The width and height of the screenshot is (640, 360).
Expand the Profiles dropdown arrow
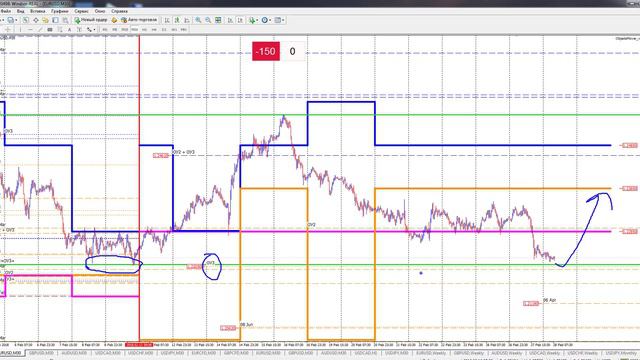(x=16, y=20)
